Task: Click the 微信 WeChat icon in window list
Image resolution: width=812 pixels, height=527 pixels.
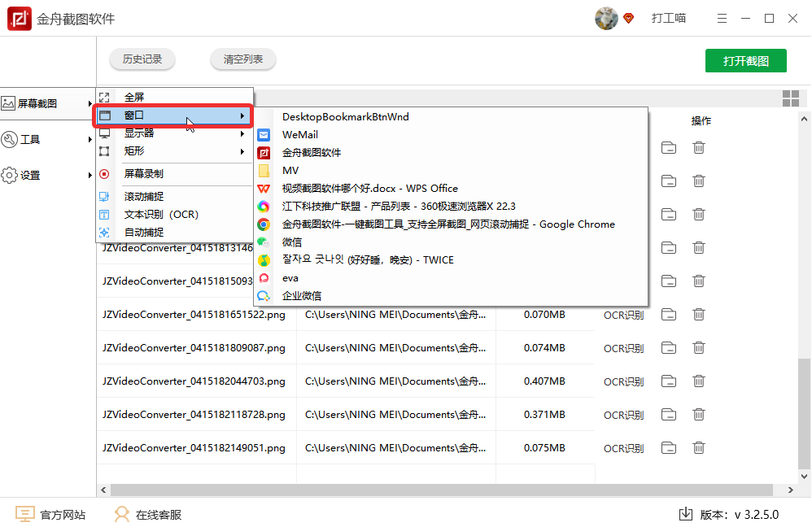Action: coord(264,242)
